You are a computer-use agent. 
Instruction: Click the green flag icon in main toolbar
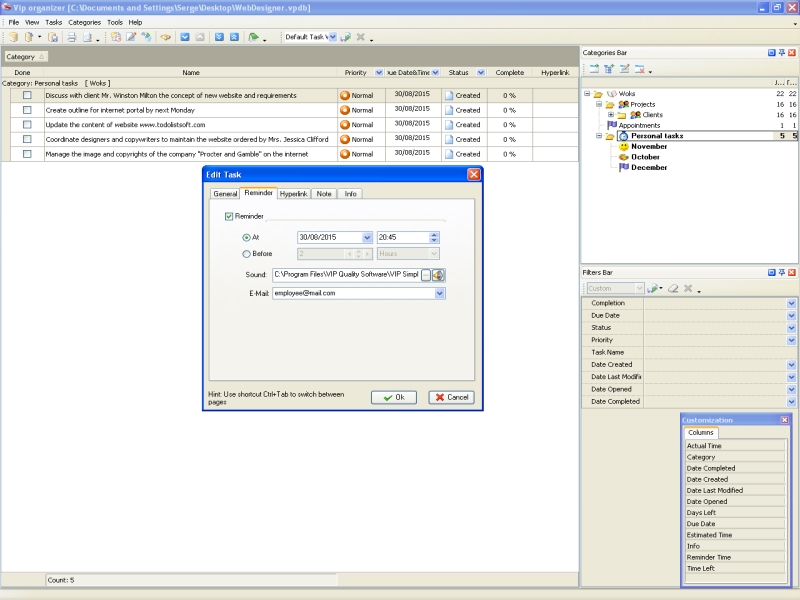253,37
